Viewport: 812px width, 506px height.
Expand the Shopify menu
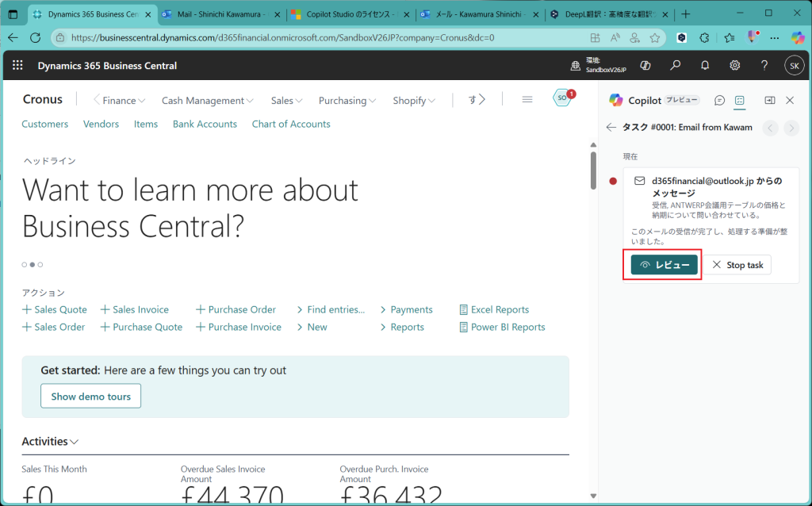[x=414, y=101]
